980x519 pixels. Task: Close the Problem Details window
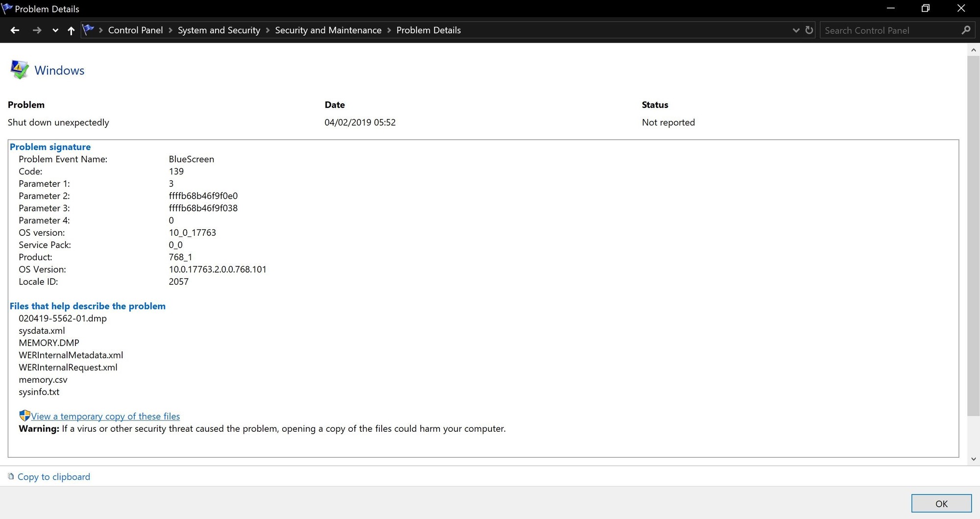961,8
